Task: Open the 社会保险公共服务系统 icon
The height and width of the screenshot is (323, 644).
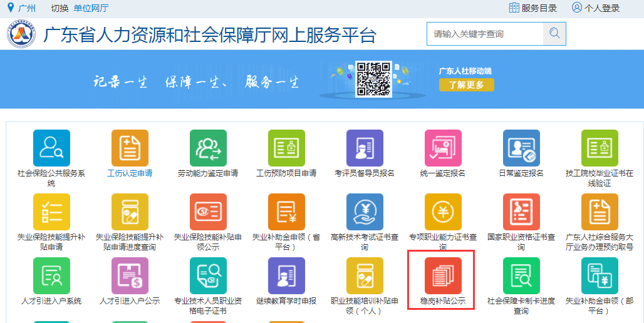Action: pyautogui.click(x=51, y=148)
